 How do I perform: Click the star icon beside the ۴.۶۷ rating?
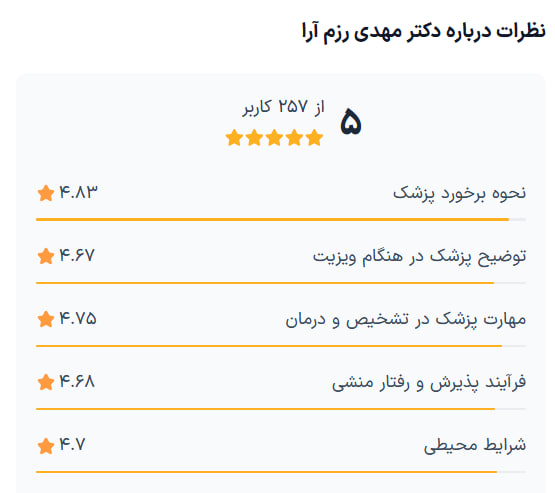tap(46, 256)
